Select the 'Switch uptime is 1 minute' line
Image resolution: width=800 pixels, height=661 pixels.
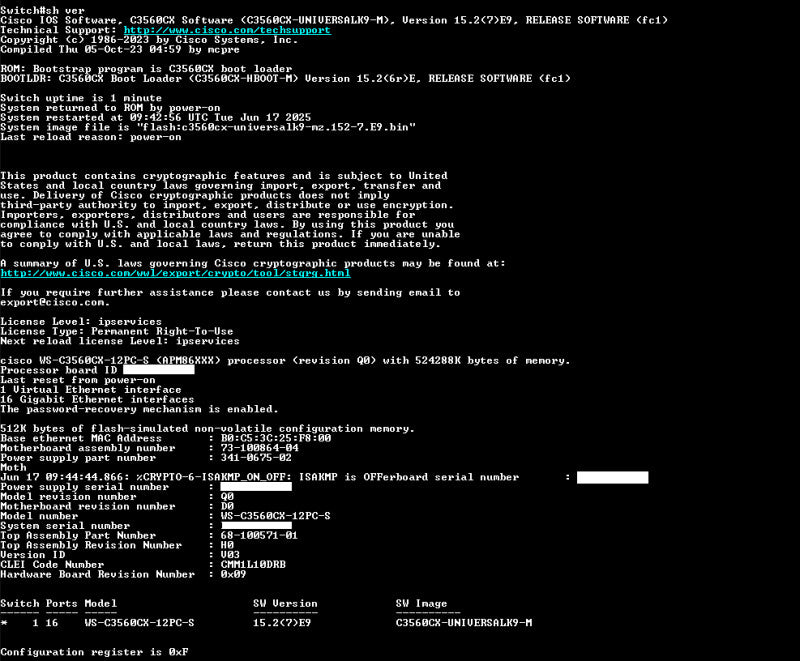(x=81, y=98)
